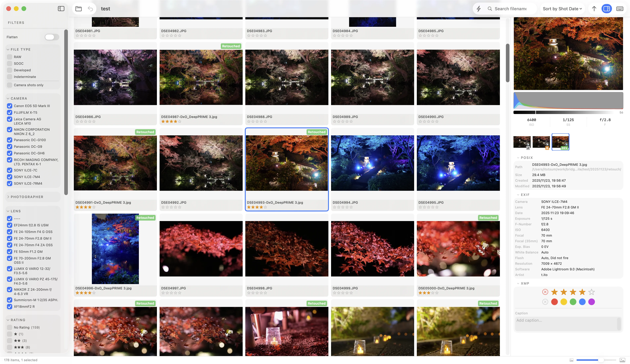The width and height of the screenshot is (630, 364).
Task: Click the lightning bolt icon
Action: (479, 9)
